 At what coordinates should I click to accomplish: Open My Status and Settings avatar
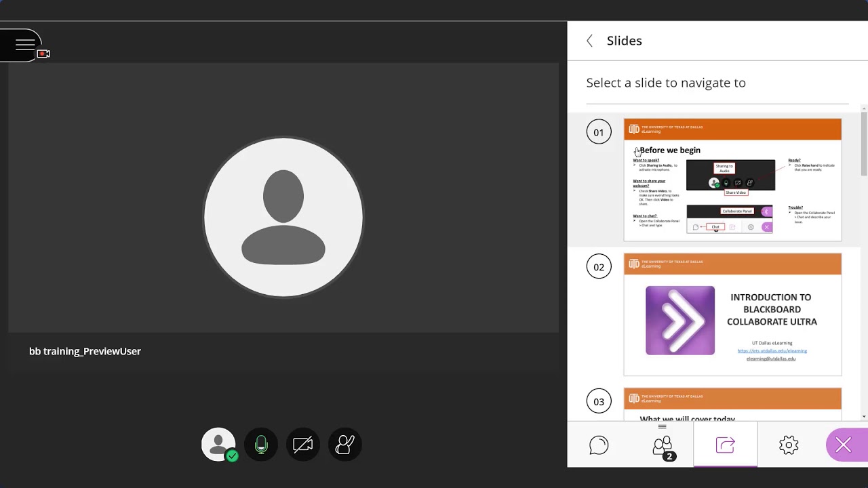point(218,445)
